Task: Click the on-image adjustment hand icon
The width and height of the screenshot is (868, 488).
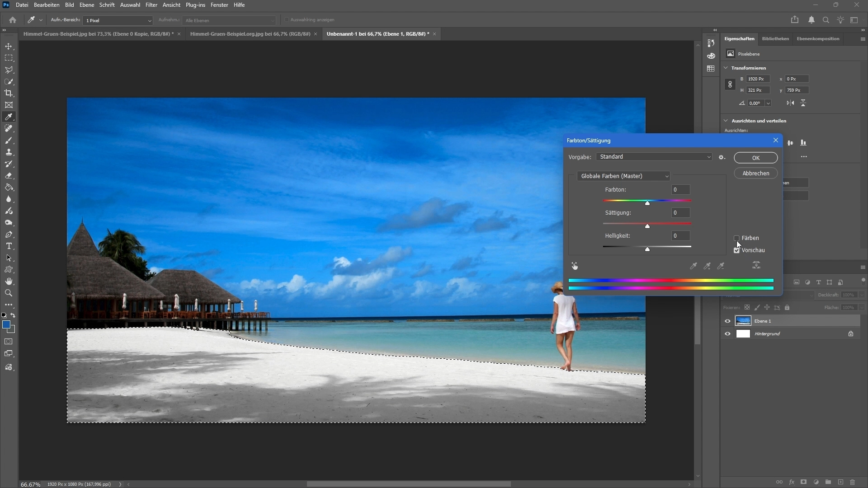Action: pyautogui.click(x=575, y=266)
